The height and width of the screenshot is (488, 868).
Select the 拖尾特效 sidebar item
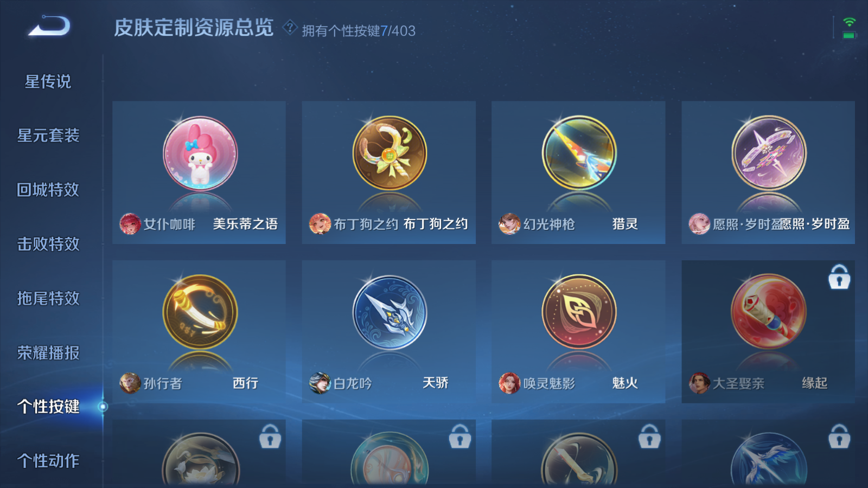[48, 298]
